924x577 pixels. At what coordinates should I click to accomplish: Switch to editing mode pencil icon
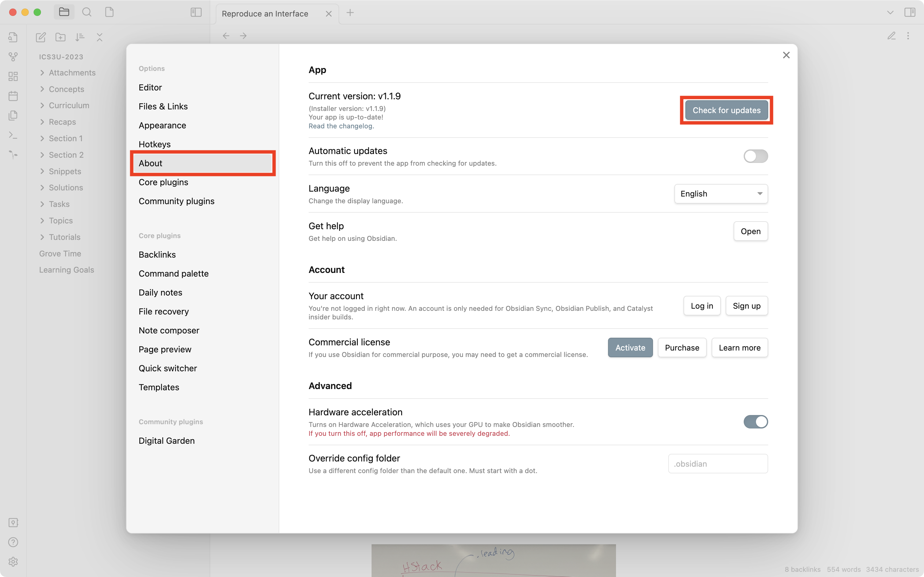coord(891,36)
